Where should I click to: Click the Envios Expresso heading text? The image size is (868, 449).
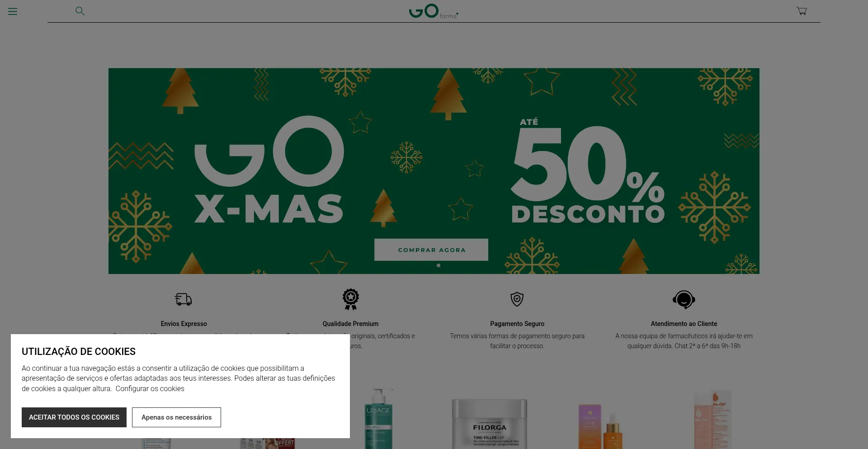pyautogui.click(x=183, y=323)
